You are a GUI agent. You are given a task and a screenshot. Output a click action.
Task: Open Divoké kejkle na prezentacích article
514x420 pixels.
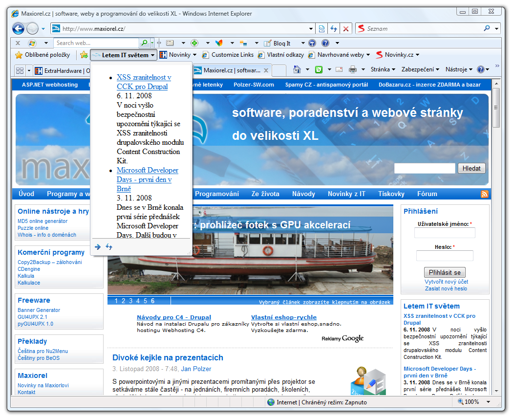[168, 357]
